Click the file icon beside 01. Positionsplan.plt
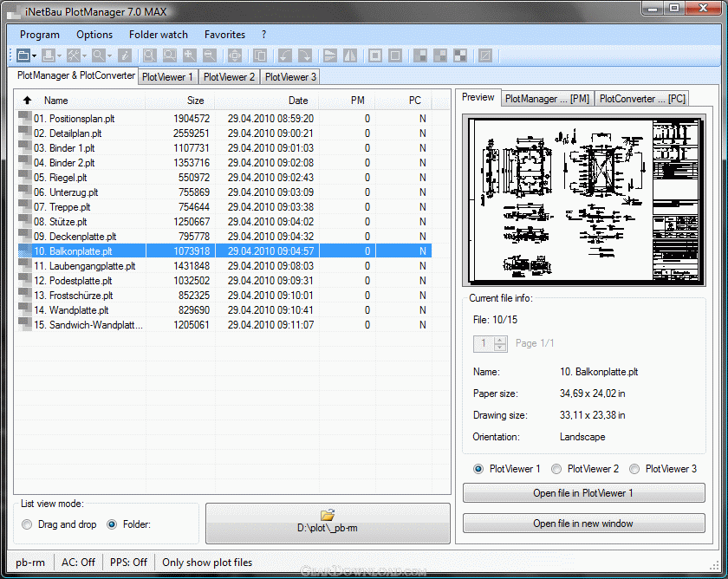728x579 pixels. pos(24,118)
